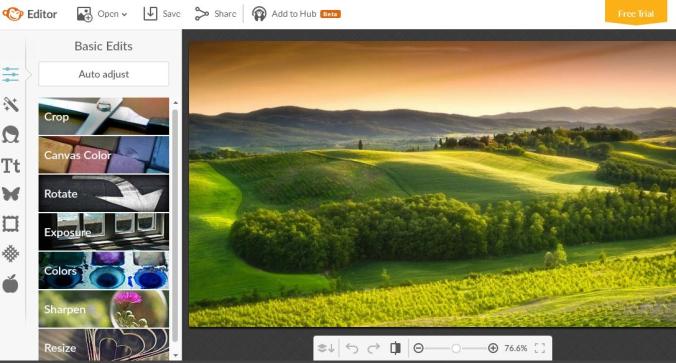The height and width of the screenshot is (363, 676).
Task: Click the Share label in top bar
Action: (x=225, y=14)
